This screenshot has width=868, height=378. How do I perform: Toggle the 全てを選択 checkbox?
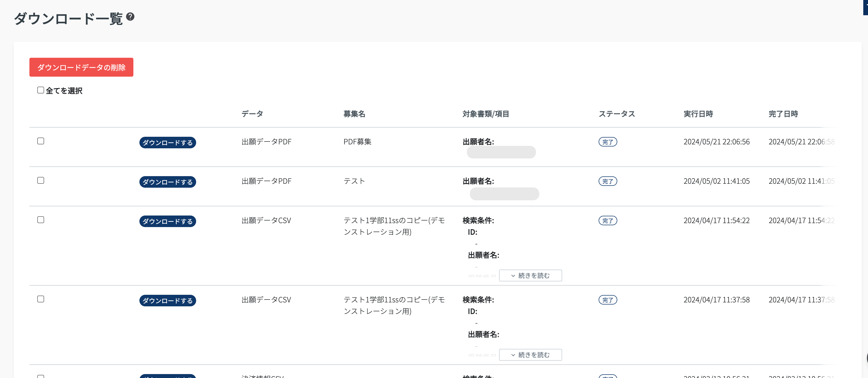click(40, 90)
